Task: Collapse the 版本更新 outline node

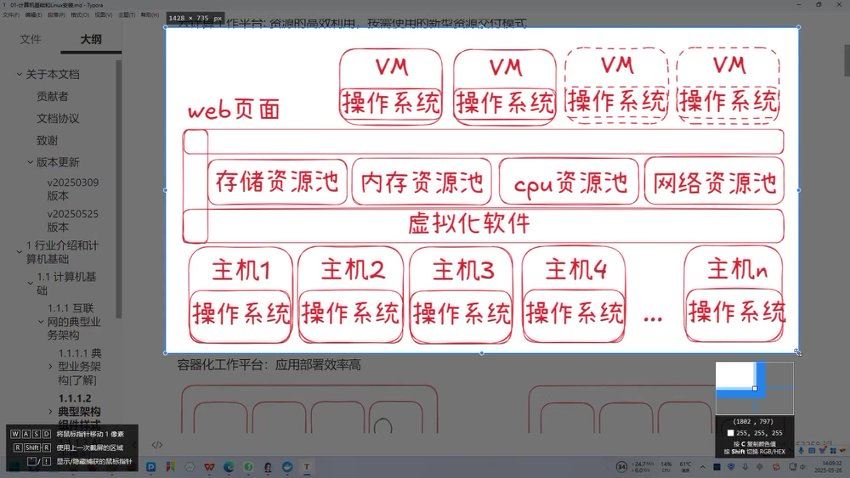Action: click(x=30, y=162)
